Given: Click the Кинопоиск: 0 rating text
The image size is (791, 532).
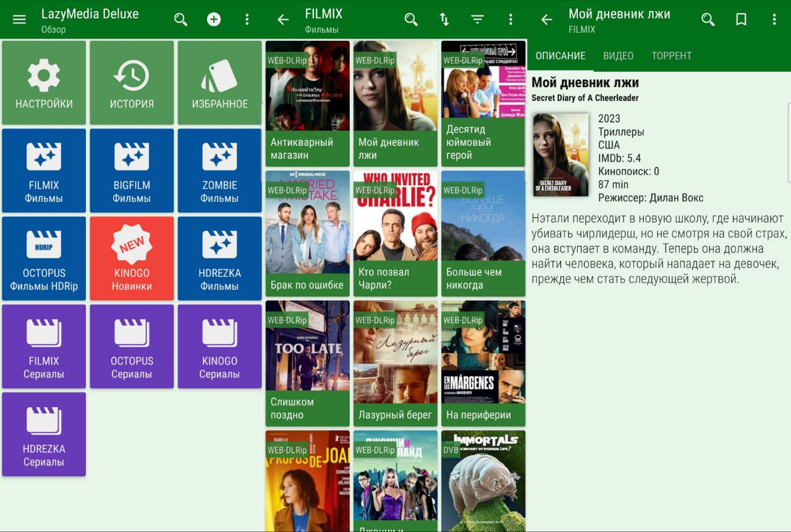Looking at the screenshot, I should pos(628,171).
